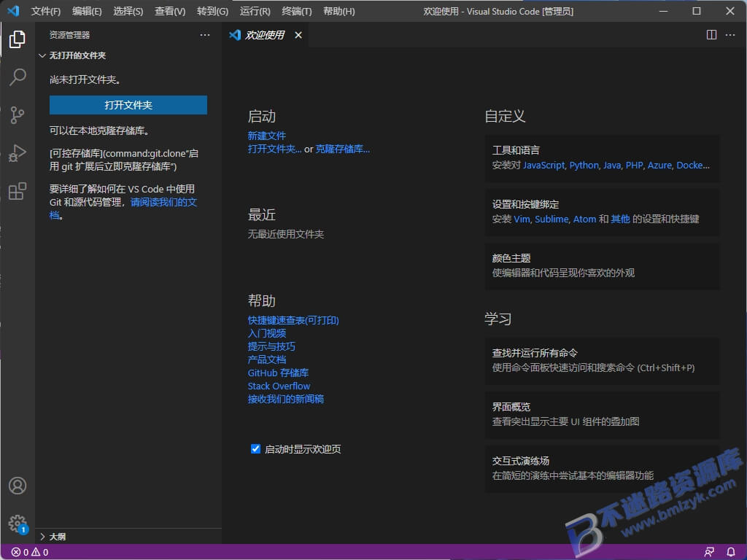
Task: Click the Sublime keybinding link
Action: pos(551,219)
